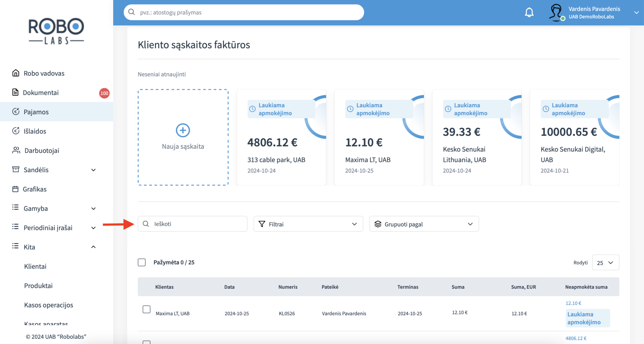Open Robo vadovas menu item
644x344 pixels.
[56, 73]
